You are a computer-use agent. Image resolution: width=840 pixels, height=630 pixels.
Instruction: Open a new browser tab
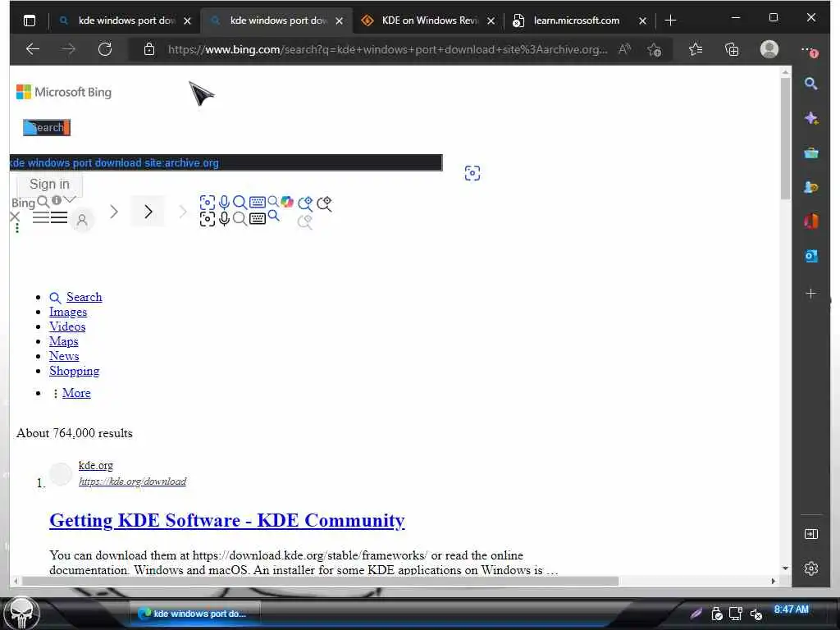click(670, 21)
